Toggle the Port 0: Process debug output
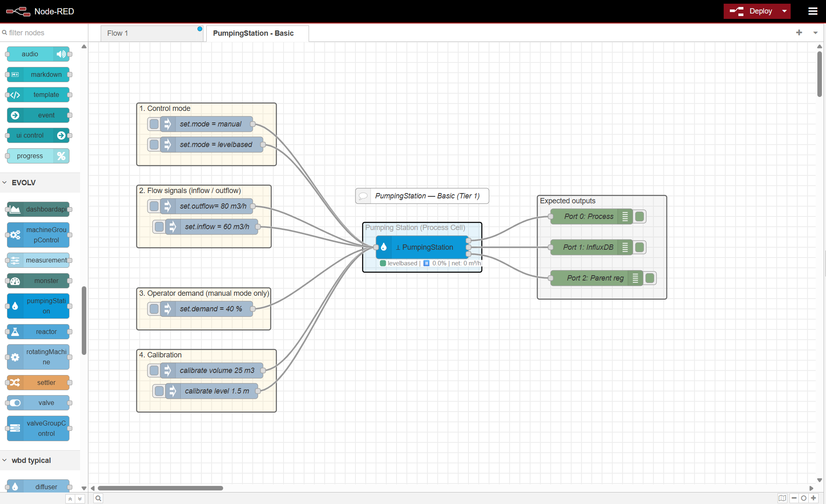826x504 pixels. click(639, 216)
